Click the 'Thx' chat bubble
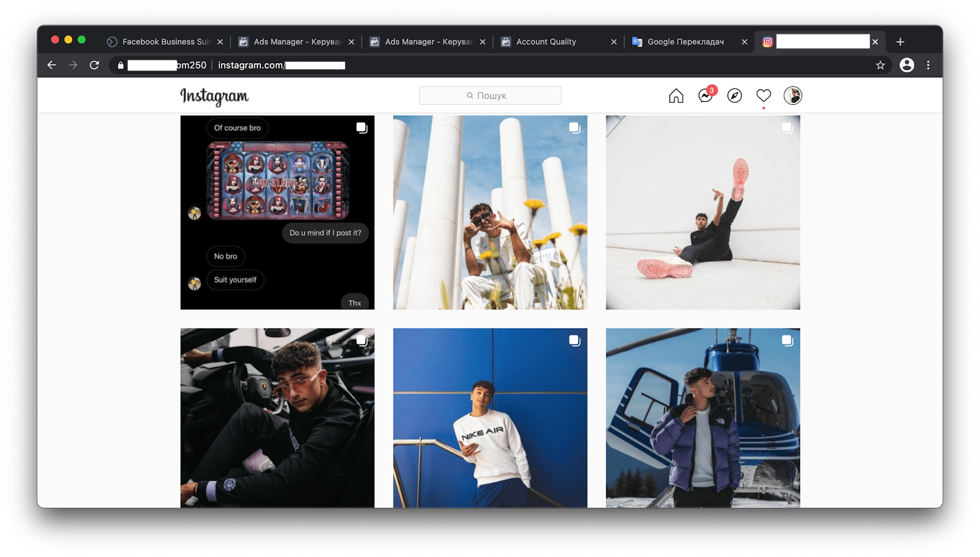Image resolution: width=980 pixels, height=557 pixels. [x=355, y=302]
